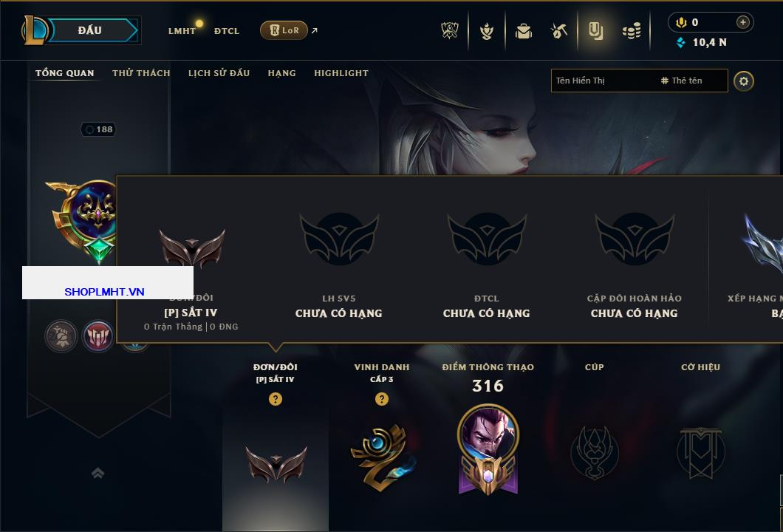This screenshot has width=783, height=532.
Task: Select the HIGHLIGHT tab
Action: 341,73
